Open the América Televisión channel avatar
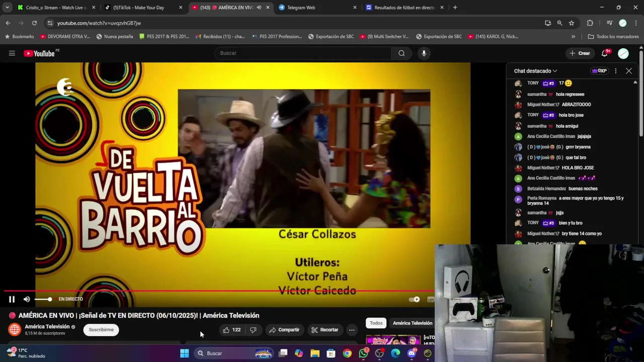 click(x=15, y=329)
